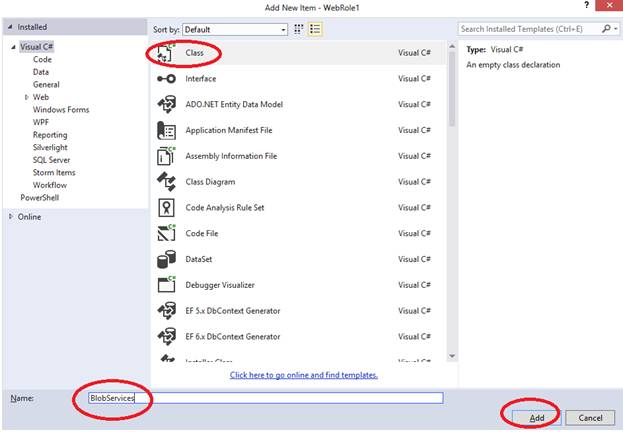Screen dimensions: 623x432
Task: Click 'Visual C#' in the DataSet row
Action: tap(414, 259)
